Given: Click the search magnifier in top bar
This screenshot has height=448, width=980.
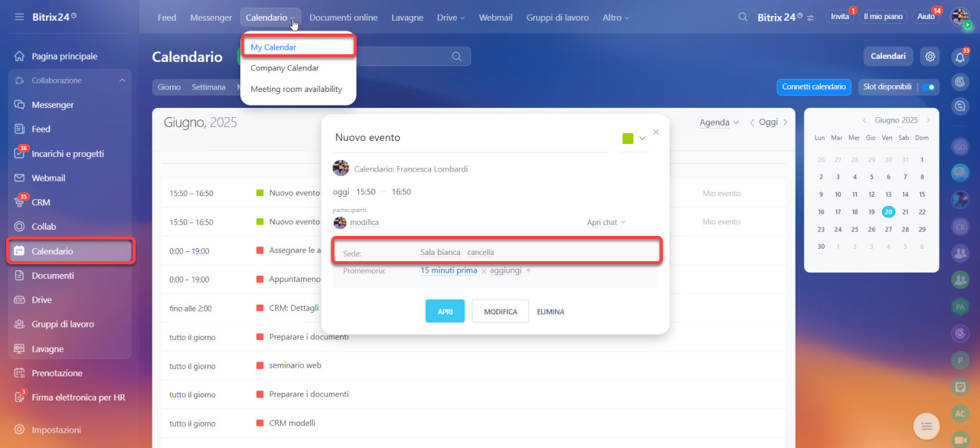Looking at the screenshot, I should 743,17.
